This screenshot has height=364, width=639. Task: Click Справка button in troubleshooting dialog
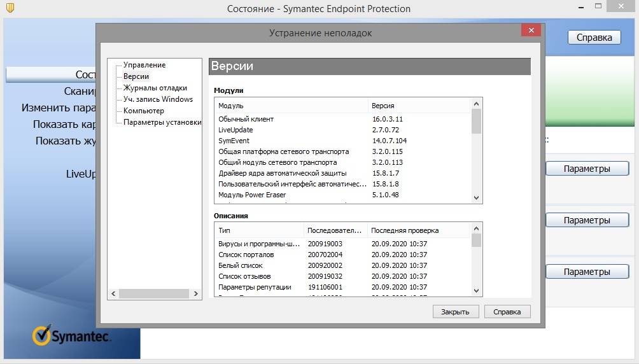(507, 311)
